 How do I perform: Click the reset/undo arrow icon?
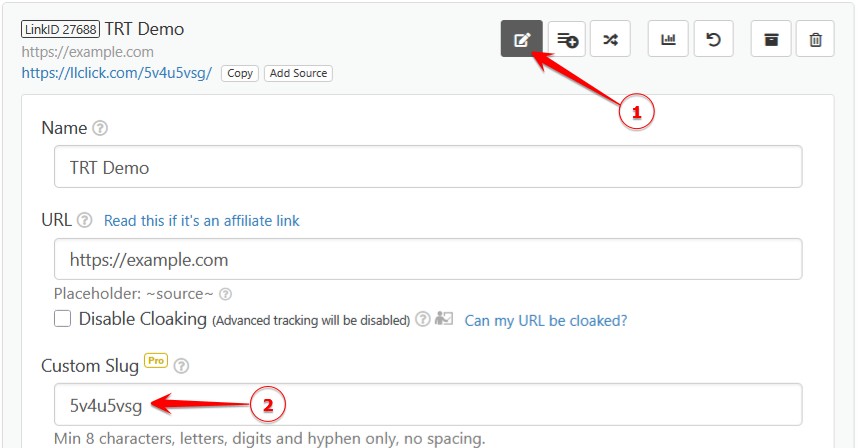(713, 39)
